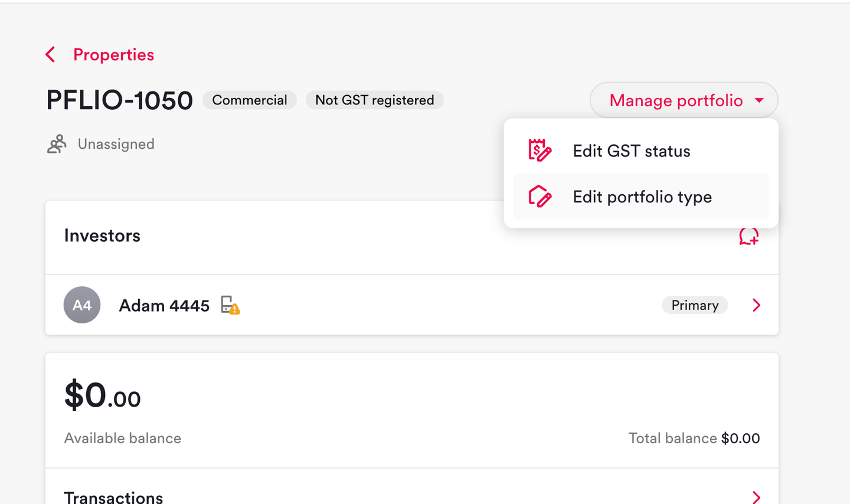850x504 pixels.
Task: Open the Transactions heading
Action: click(x=113, y=497)
